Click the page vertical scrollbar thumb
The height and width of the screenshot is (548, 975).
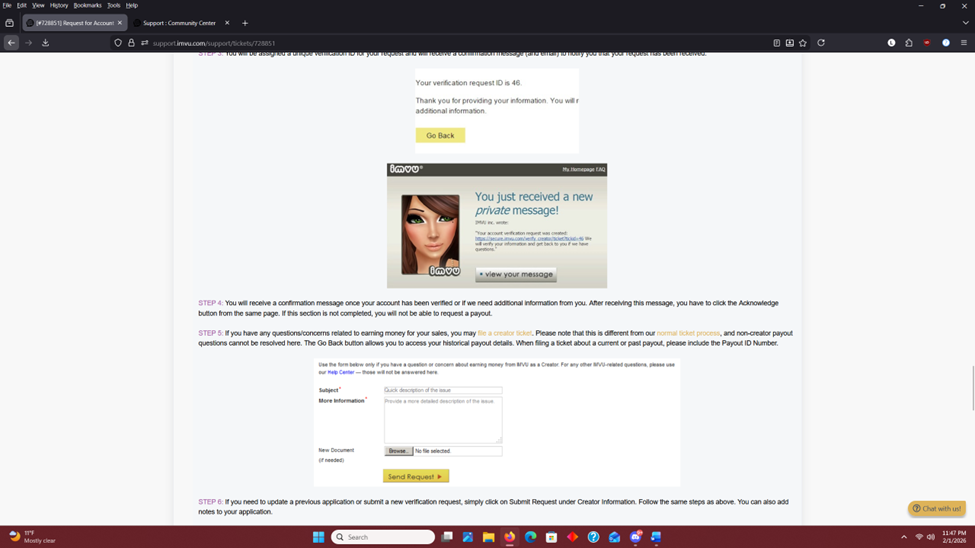(x=973, y=388)
